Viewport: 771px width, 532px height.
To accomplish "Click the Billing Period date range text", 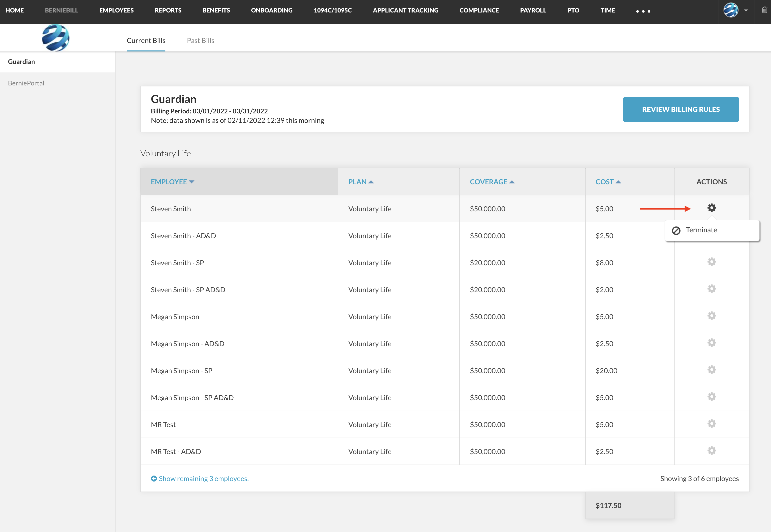I will (x=209, y=111).
